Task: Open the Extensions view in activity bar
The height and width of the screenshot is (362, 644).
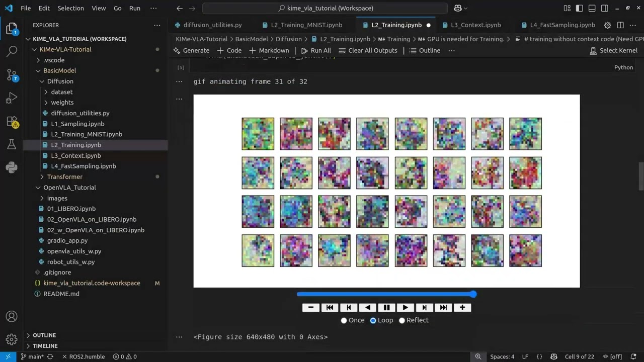Action: point(12,121)
